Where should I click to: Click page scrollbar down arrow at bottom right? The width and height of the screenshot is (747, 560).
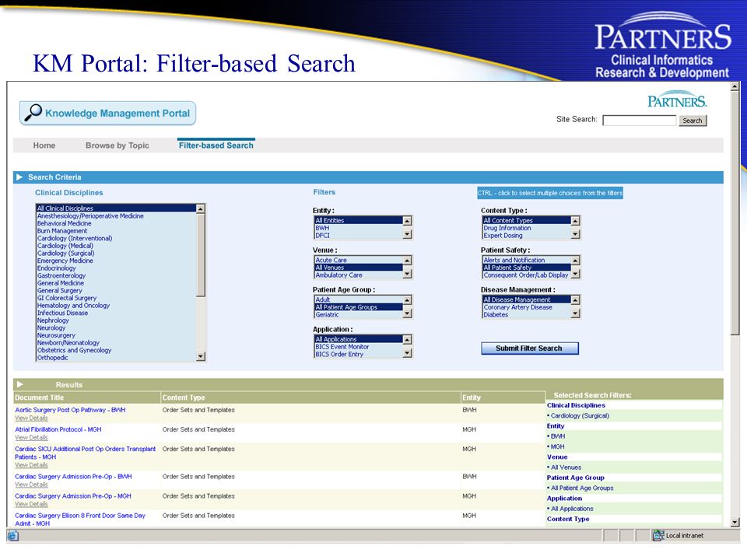point(735,523)
